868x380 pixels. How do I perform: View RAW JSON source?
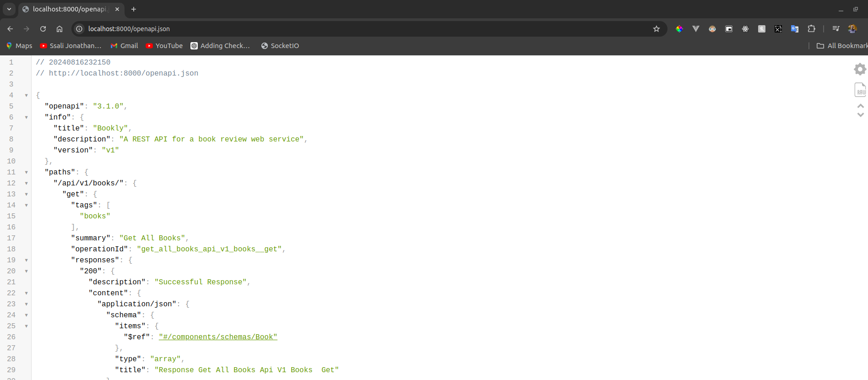point(860,90)
